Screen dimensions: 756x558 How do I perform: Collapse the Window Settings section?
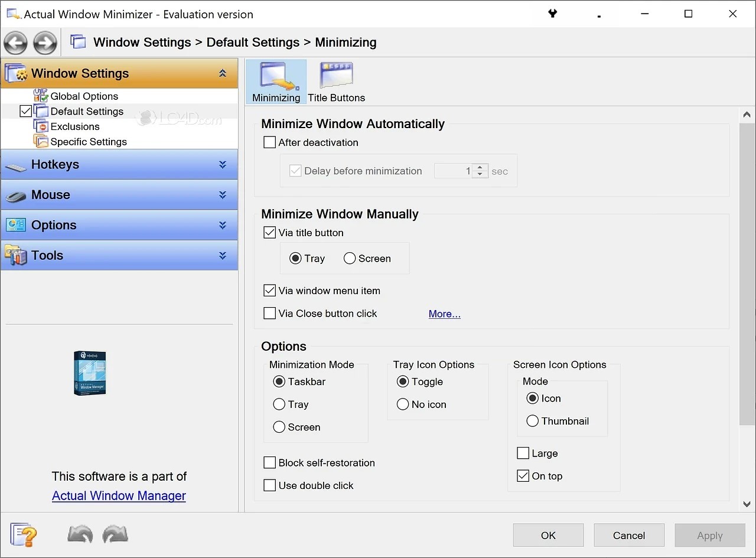[x=223, y=73]
